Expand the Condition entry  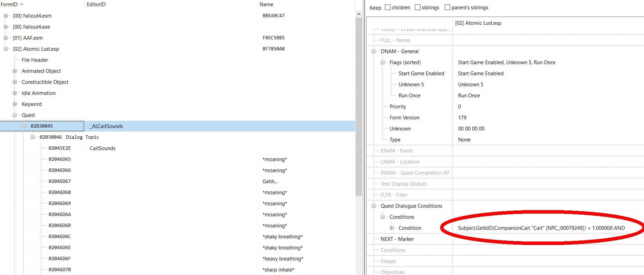point(391,228)
